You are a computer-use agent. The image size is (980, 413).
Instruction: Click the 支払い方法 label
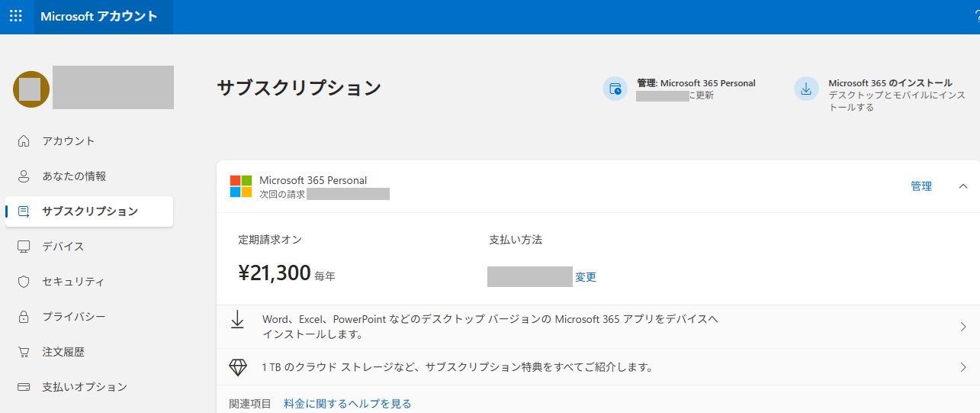click(x=516, y=240)
